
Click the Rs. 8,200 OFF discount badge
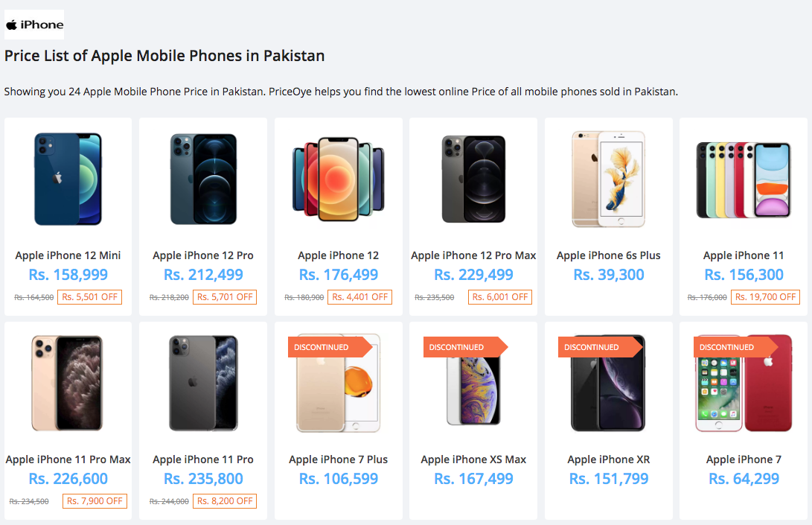point(225,501)
